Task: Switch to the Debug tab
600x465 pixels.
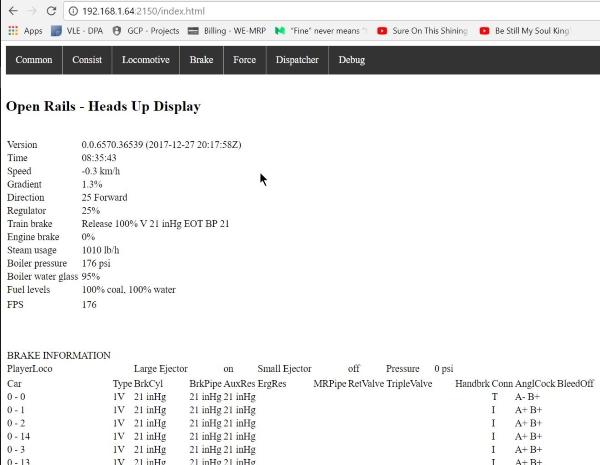Action: (352, 60)
